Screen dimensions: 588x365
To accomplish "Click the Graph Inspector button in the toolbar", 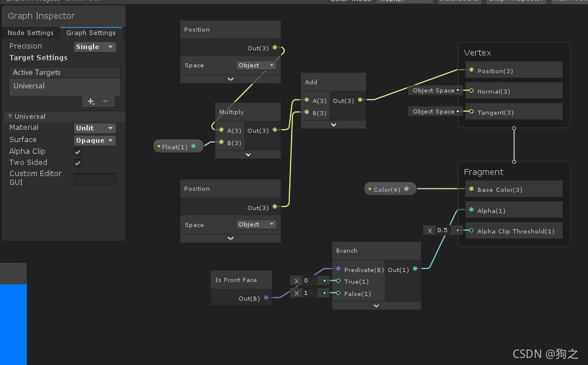I will pyautogui.click(x=516, y=1).
